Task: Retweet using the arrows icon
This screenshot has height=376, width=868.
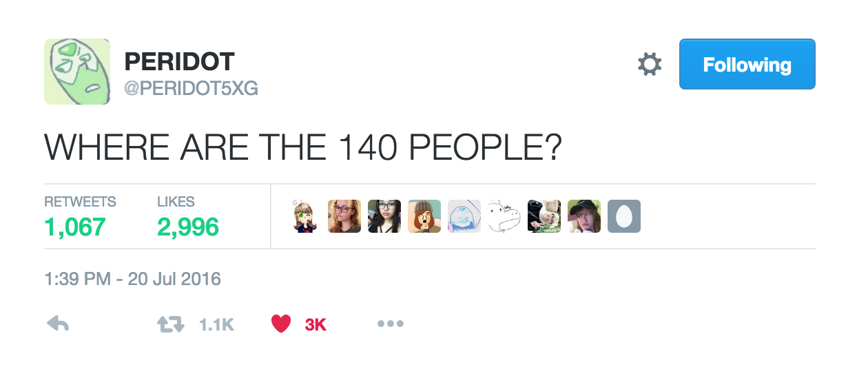Action: click(x=171, y=324)
